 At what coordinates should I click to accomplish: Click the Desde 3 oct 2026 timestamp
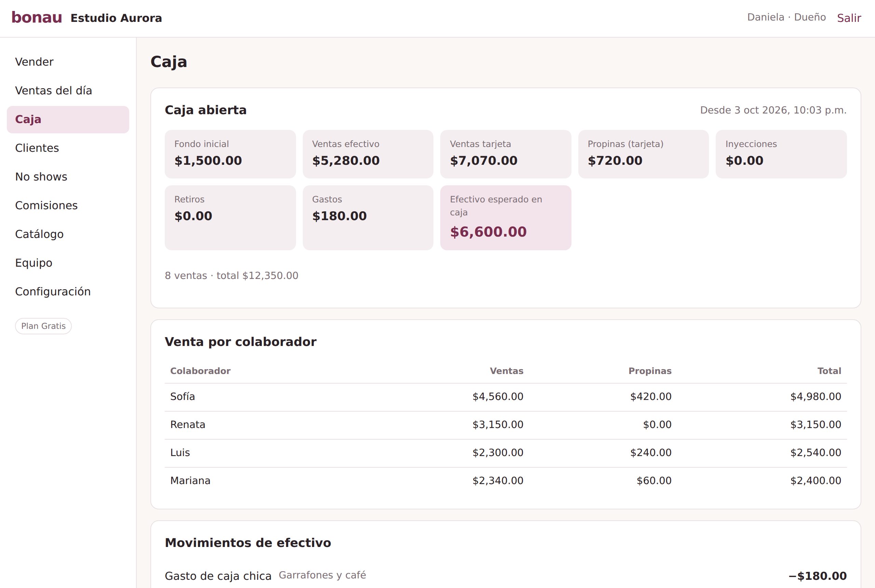tap(773, 110)
